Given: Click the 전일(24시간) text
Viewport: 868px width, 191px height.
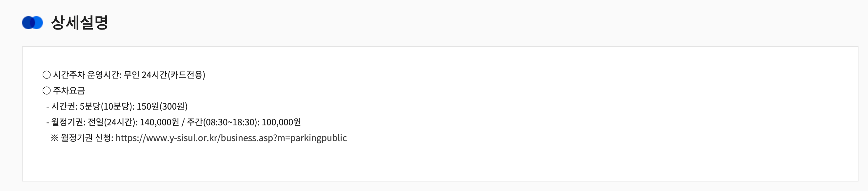Looking at the screenshot, I should [112, 122].
